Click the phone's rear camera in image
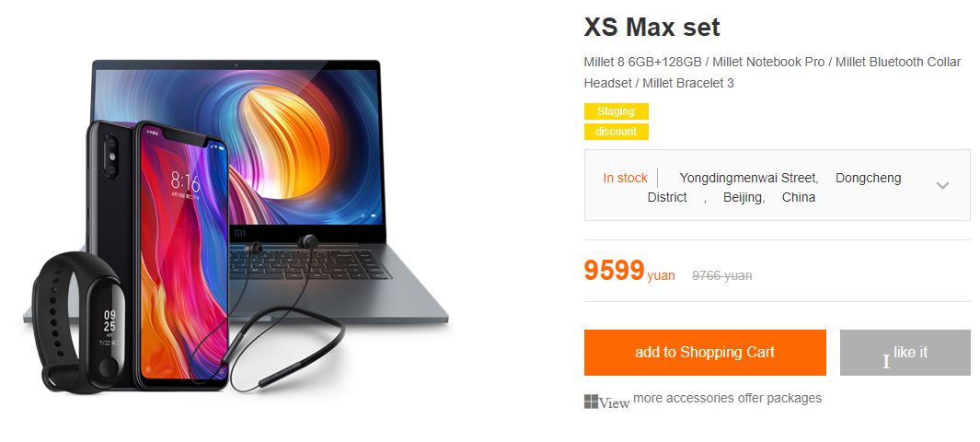Image resolution: width=980 pixels, height=442 pixels. (x=112, y=156)
